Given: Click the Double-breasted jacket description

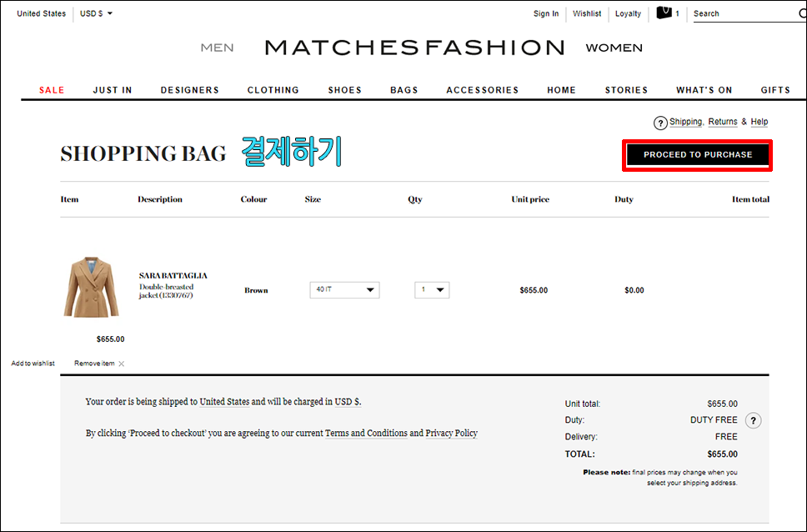Looking at the screenshot, I should click(x=166, y=291).
